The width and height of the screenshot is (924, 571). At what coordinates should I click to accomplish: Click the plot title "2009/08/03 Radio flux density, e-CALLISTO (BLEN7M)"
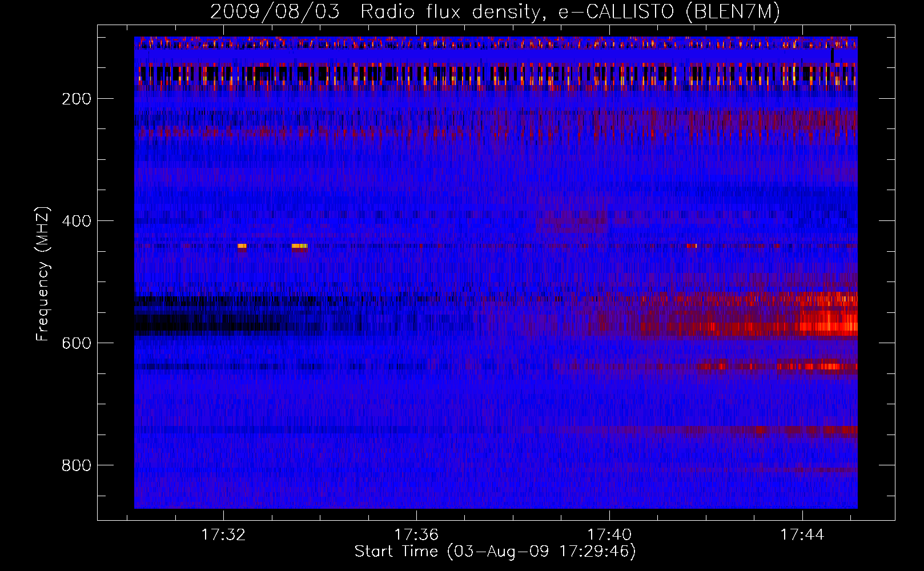click(495, 12)
